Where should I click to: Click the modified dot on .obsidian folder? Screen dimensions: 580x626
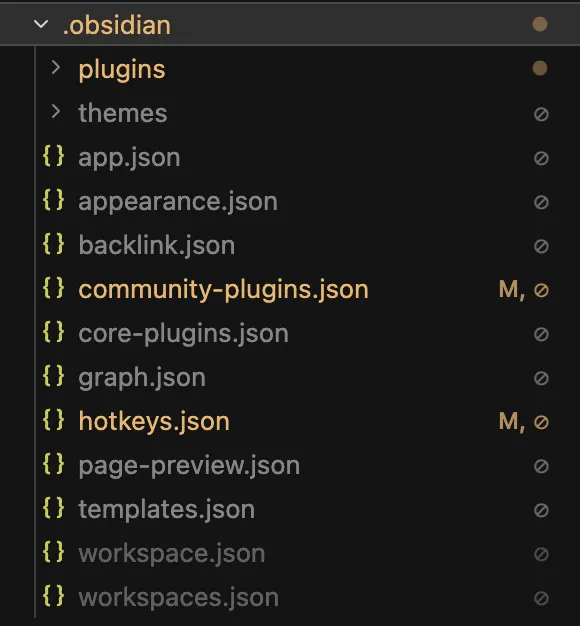point(540,24)
